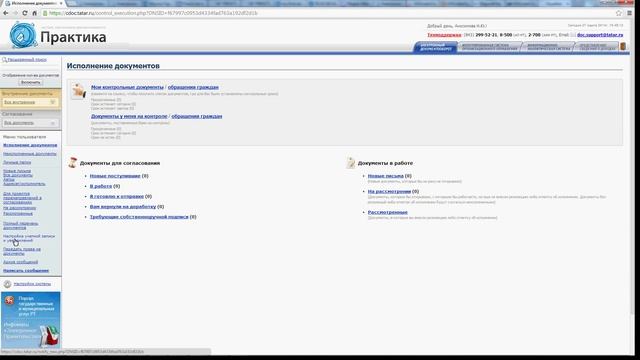This screenshot has height=360, width=640.
Task: Click the doc.support@tatar.ru email link
Action: tap(600, 35)
